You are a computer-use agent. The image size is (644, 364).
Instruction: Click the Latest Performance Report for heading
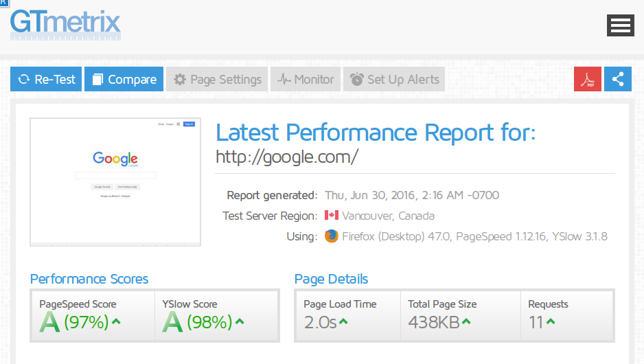tap(376, 133)
